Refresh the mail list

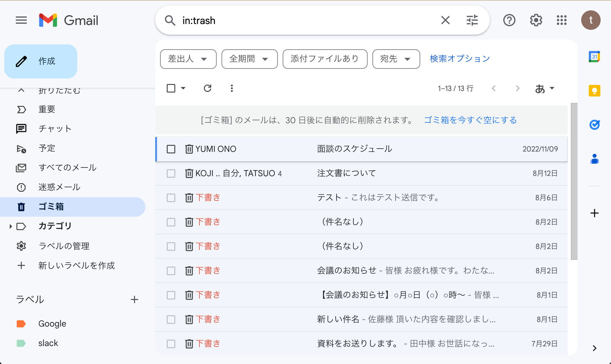(208, 88)
